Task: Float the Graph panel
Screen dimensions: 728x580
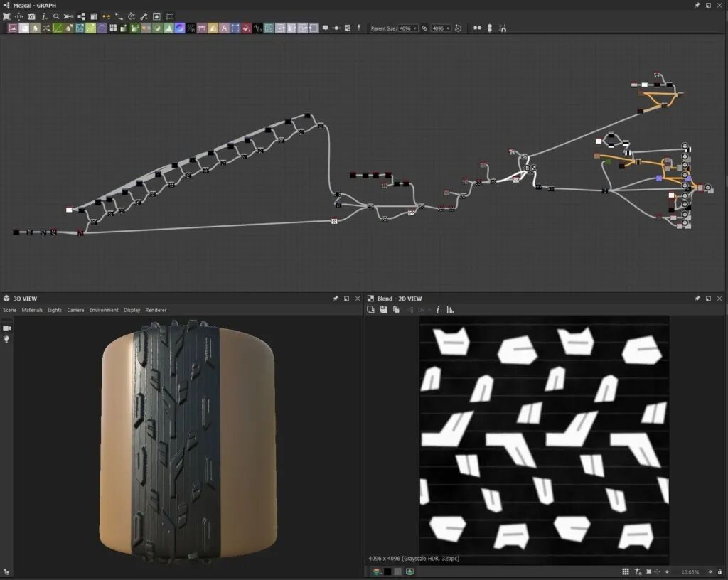Action: (x=708, y=5)
